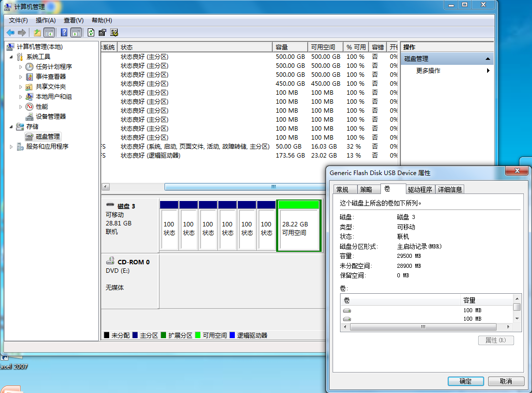This screenshot has height=393, width=532.
Task: Click left arrow of volume list scrollbar
Action: [106, 187]
